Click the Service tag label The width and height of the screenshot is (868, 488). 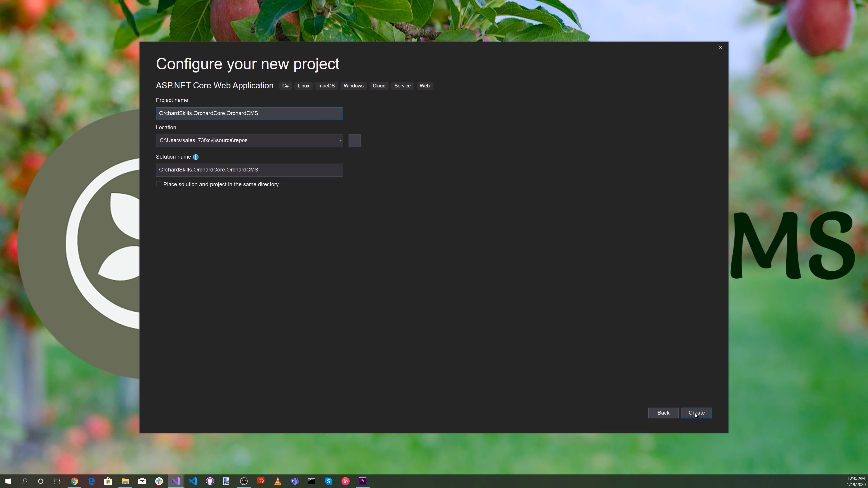(x=402, y=86)
